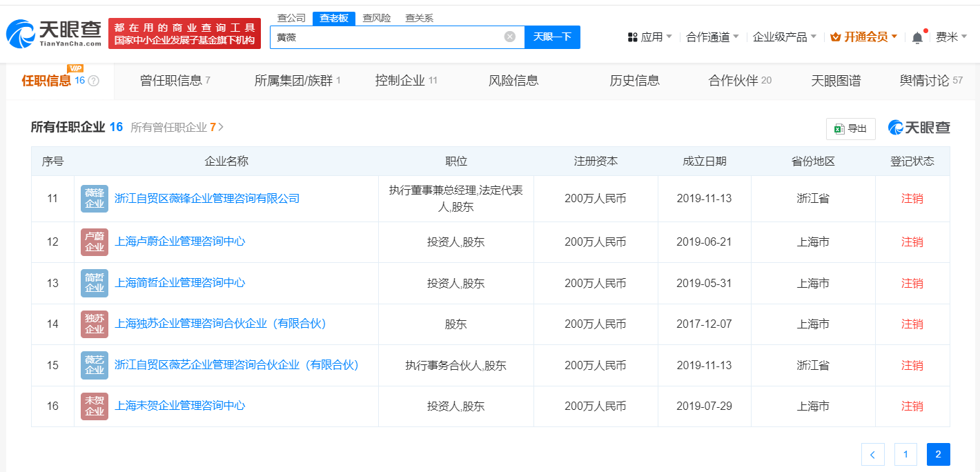Expand the 合作通道 dropdown
The image size is (980, 472).
click(712, 37)
